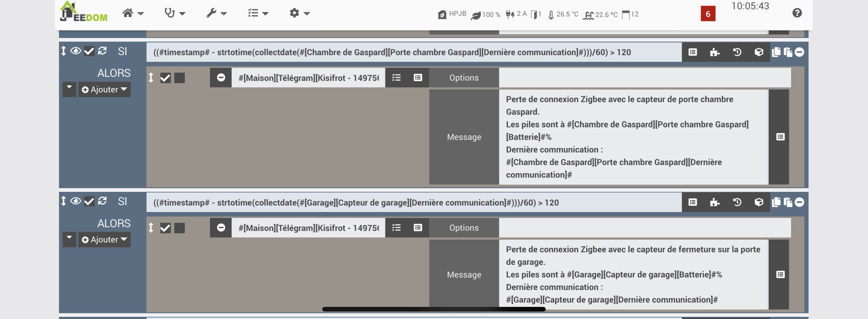868x319 pixels.
Task: Toggle the enable checkmark of the Garage SI block
Action: tap(89, 201)
